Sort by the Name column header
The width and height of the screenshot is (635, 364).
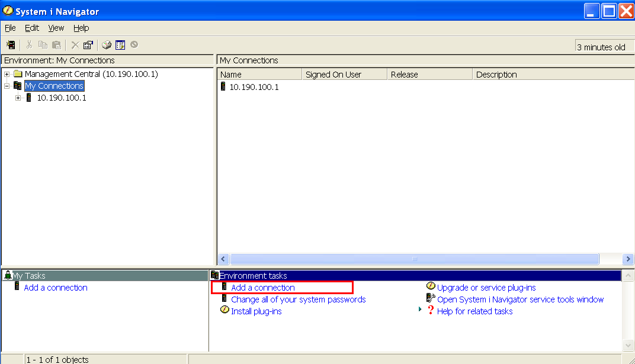tap(259, 75)
